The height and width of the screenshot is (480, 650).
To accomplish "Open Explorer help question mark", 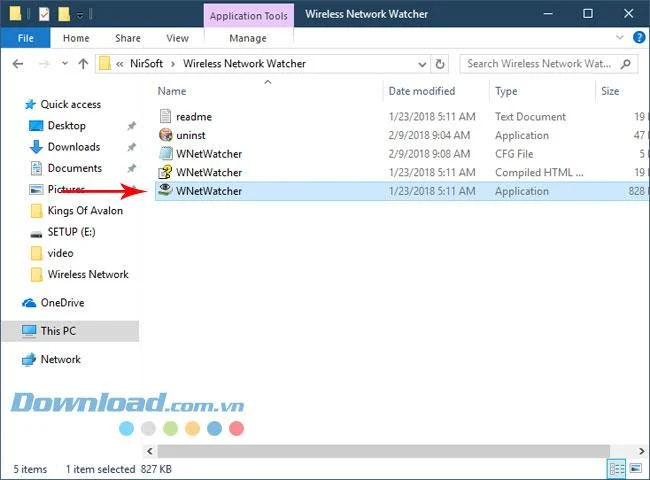I will click(x=639, y=38).
